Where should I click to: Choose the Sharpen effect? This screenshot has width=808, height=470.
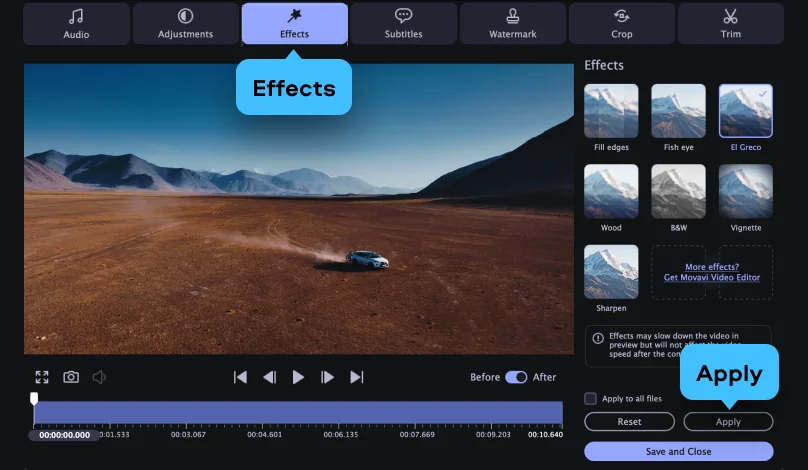(x=611, y=272)
